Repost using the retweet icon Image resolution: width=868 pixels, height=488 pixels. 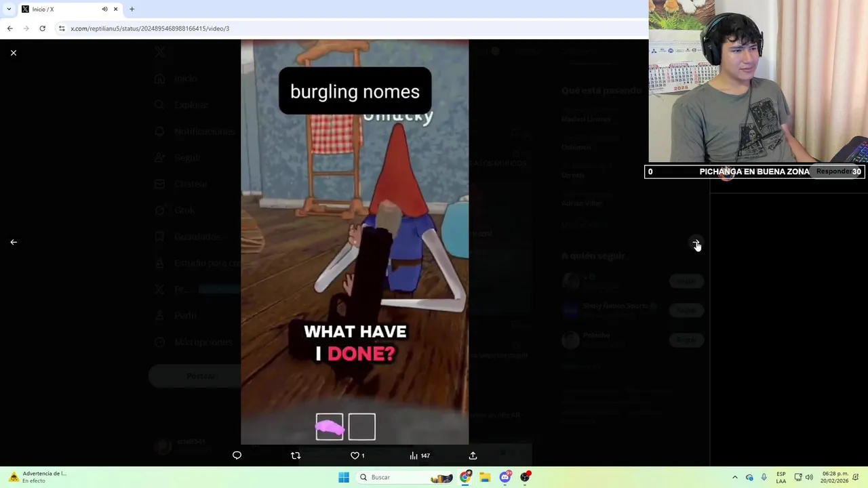pos(296,455)
